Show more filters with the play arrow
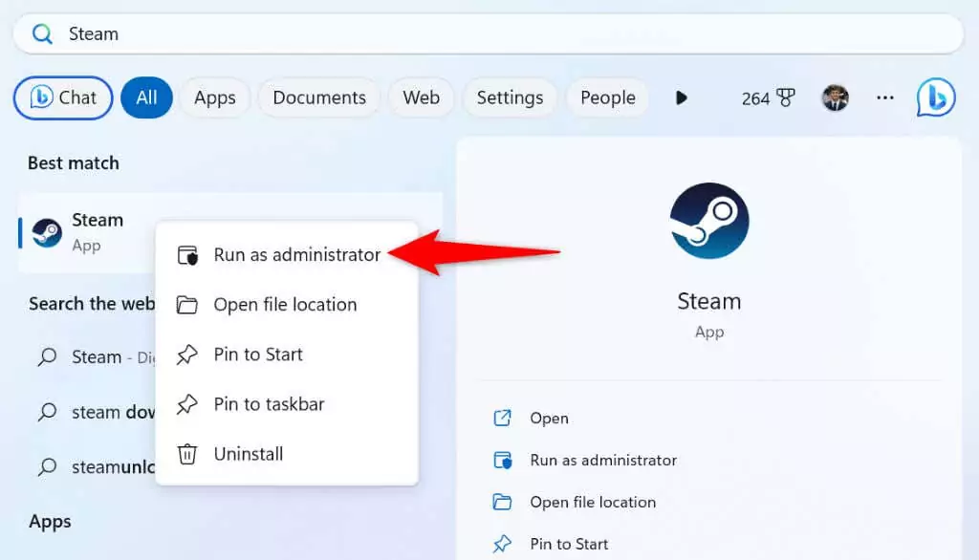The width and height of the screenshot is (979, 560). pos(681,98)
